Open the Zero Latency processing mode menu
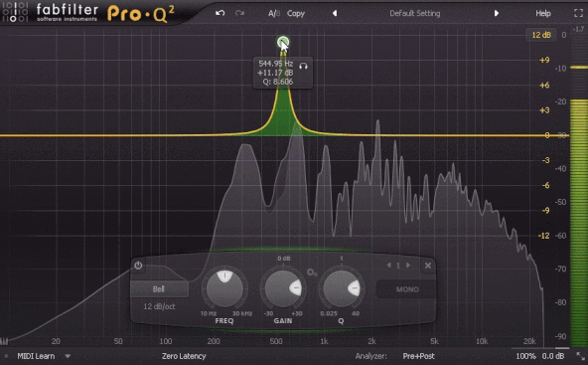Image resolution: width=588 pixels, height=365 pixels. click(184, 356)
